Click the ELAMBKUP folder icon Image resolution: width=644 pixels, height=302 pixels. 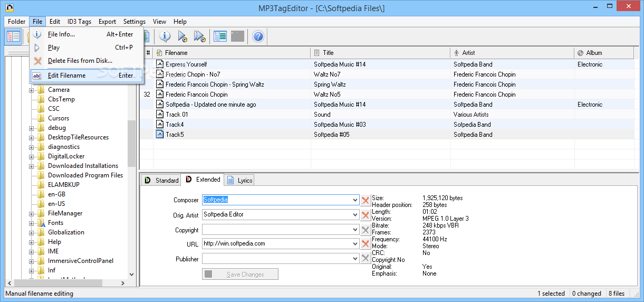point(41,185)
